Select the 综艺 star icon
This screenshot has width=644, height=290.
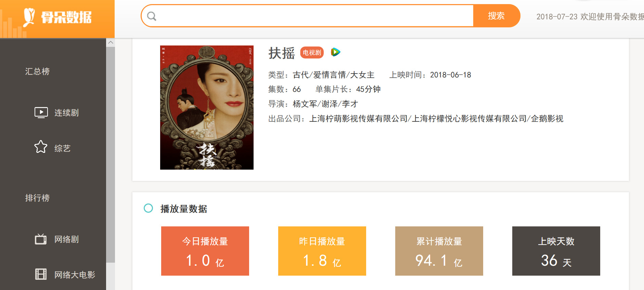(41, 147)
